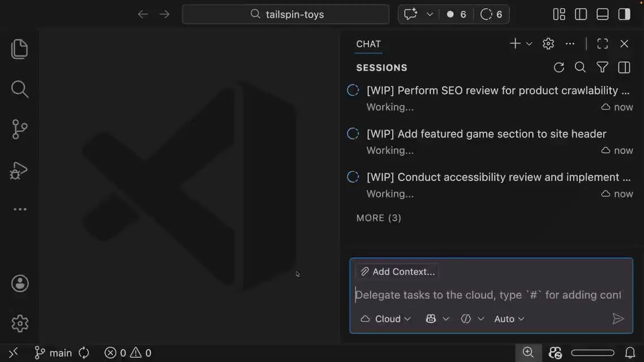This screenshot has width=644, height=362.
Task: Show additional views ellipsis in activity bar
Action: tap(20, 209)
